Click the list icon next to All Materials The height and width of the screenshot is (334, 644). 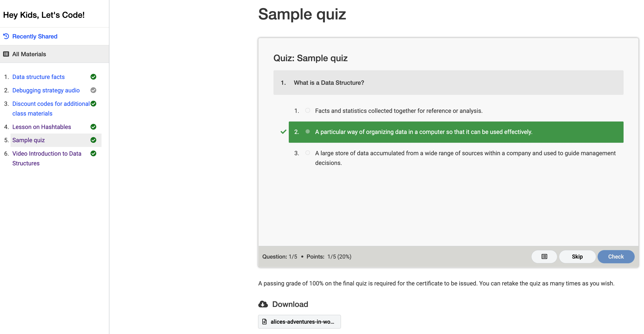coord(6,54)
